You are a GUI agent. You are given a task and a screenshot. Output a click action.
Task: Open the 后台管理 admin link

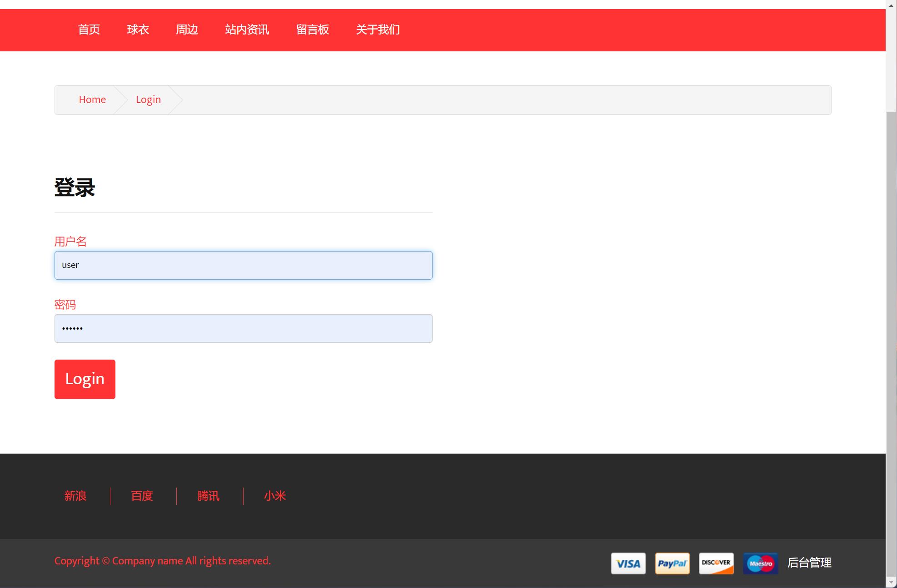(809, 563)
